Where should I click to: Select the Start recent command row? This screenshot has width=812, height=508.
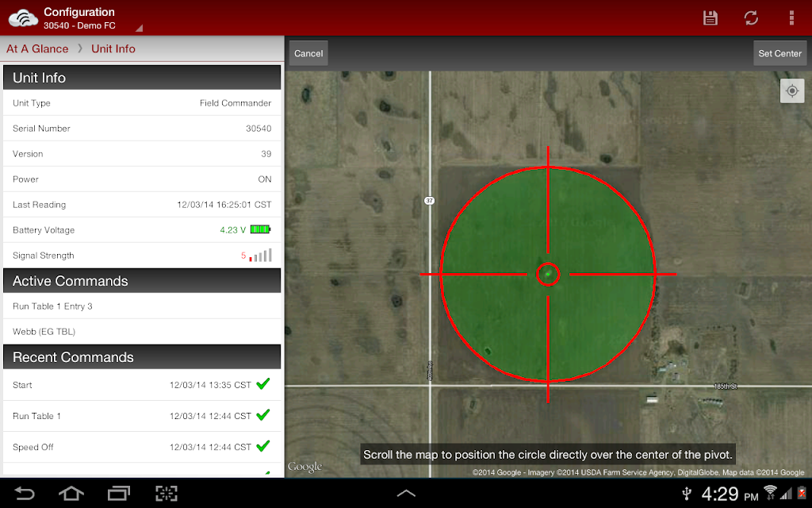tap(142, 385)
